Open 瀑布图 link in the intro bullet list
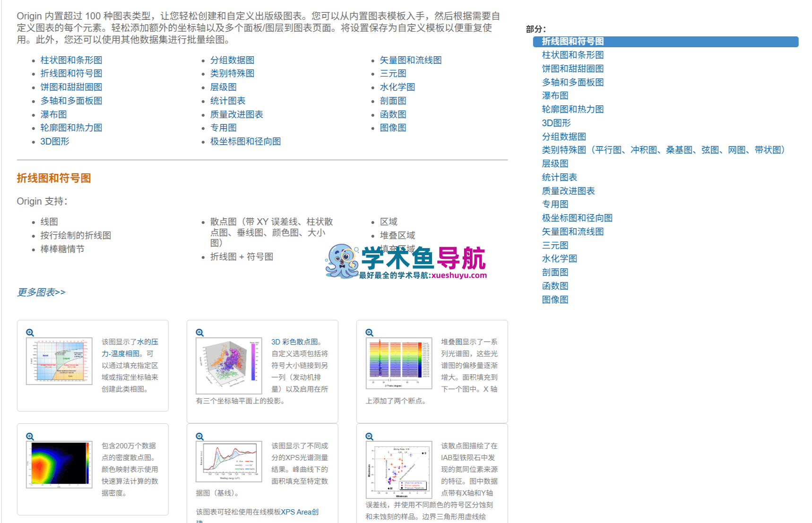Image resolution: width=812 pixels, height=523 pixels. click(54, 115)
